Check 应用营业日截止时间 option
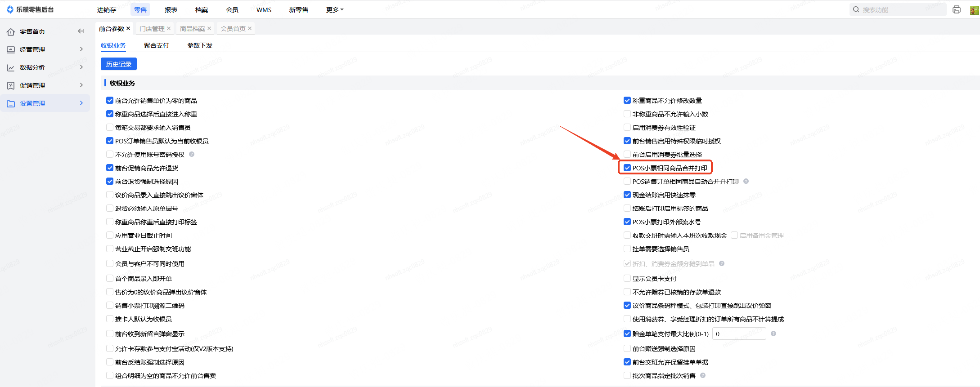This screenshot has height=387, width=980. (x=110, y=235)
